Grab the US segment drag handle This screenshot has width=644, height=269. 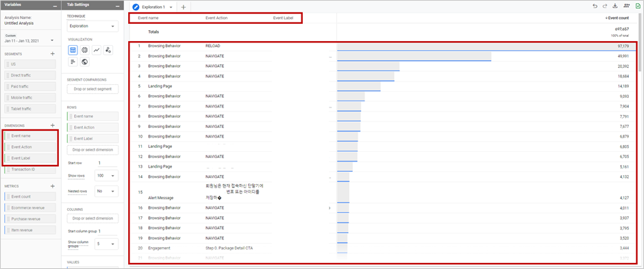pos(8,64)
